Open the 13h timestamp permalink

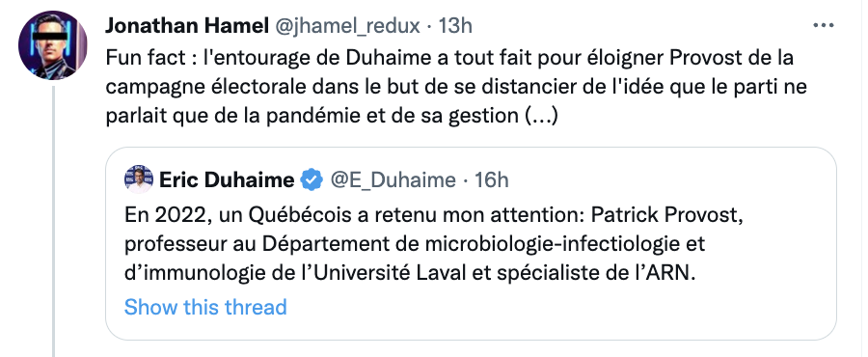(x=455, y=25)
